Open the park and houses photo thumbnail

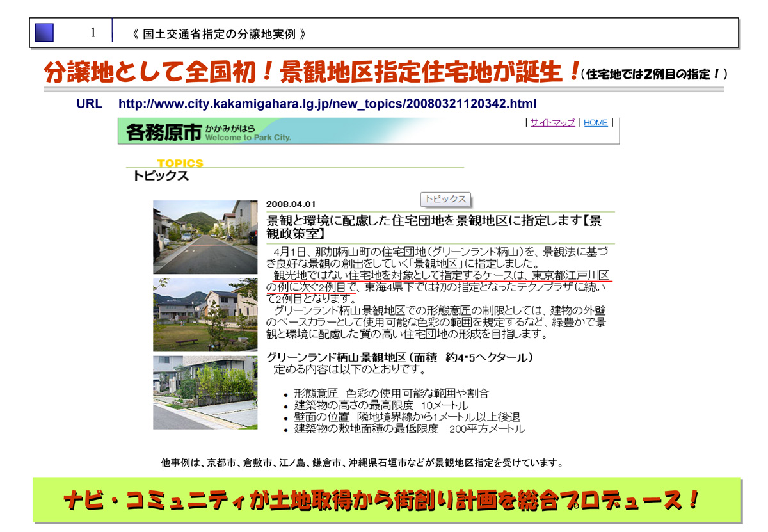point(205,315)
